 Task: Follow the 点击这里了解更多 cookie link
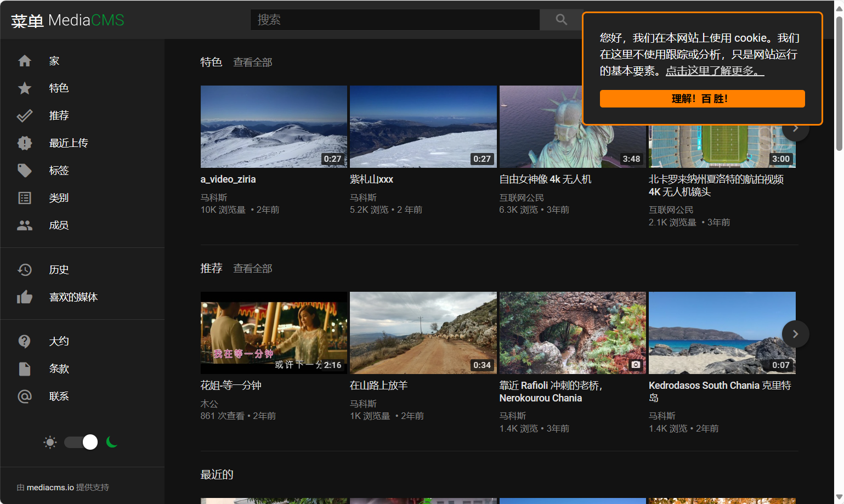pyautogui.click(x=715, y=71)
